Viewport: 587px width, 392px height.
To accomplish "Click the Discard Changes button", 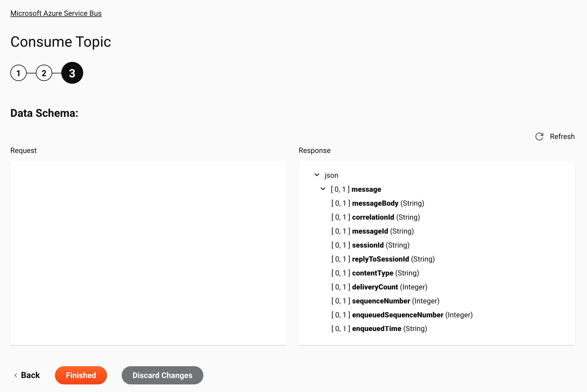I will pyautogui.click(x=162, y=375).
